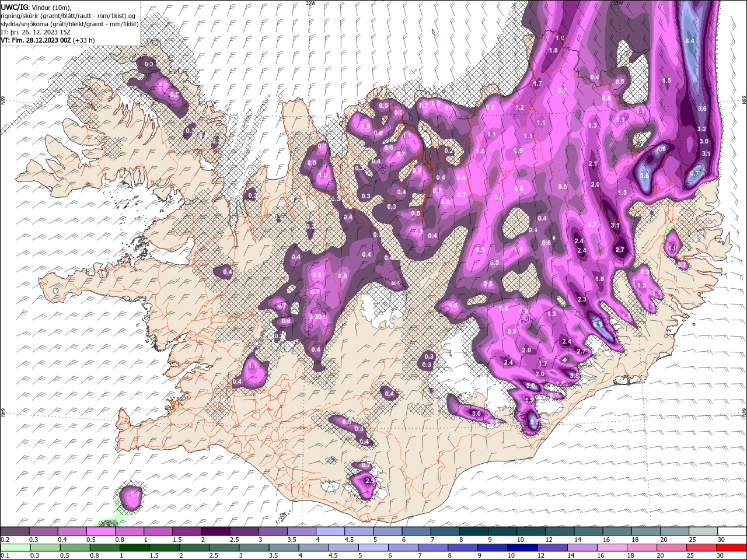Click the '6.4' precipitation value on the map
The image size is (747, 560).
coord(690,41)
